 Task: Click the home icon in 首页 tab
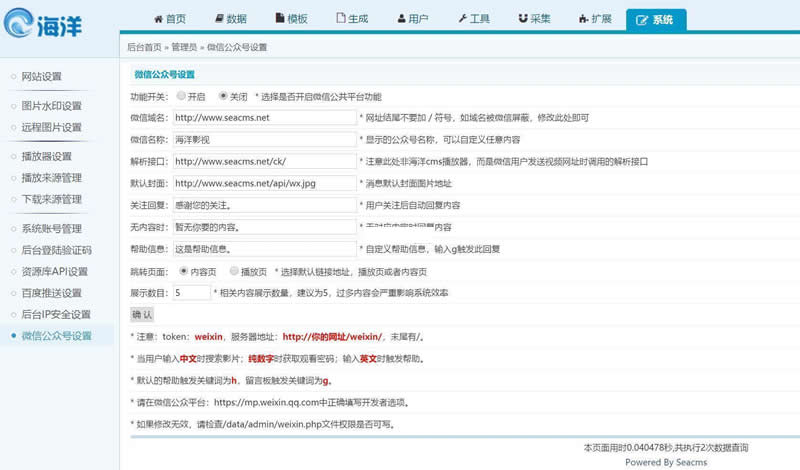click(x=158, y=19)
